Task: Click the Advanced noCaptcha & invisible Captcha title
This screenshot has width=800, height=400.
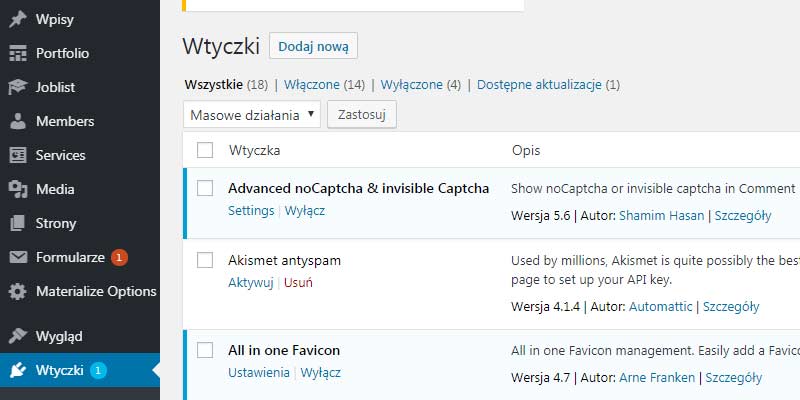Action: (x=359, y=188)
